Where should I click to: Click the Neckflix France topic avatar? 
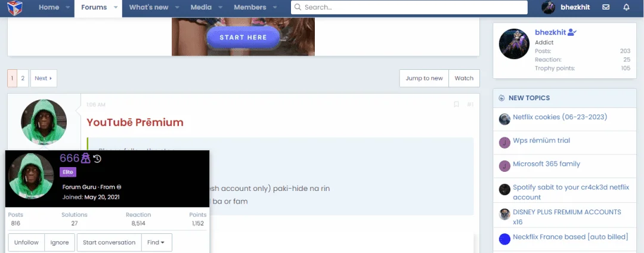504,239
